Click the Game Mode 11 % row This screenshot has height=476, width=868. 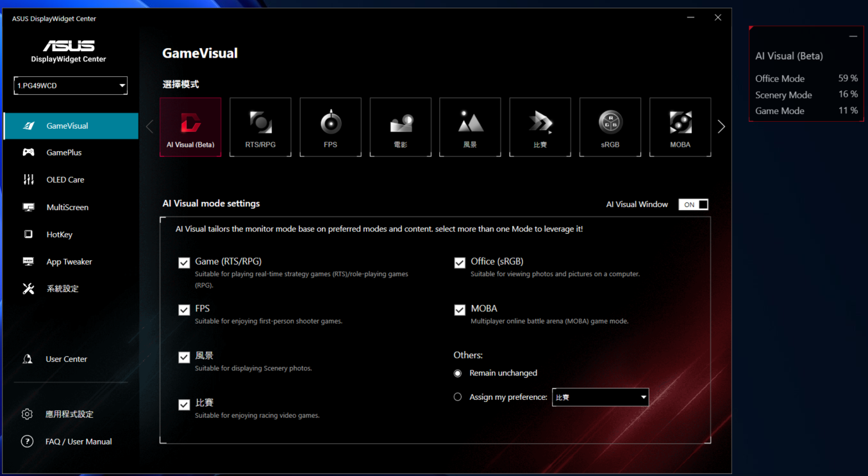(806, 110)
